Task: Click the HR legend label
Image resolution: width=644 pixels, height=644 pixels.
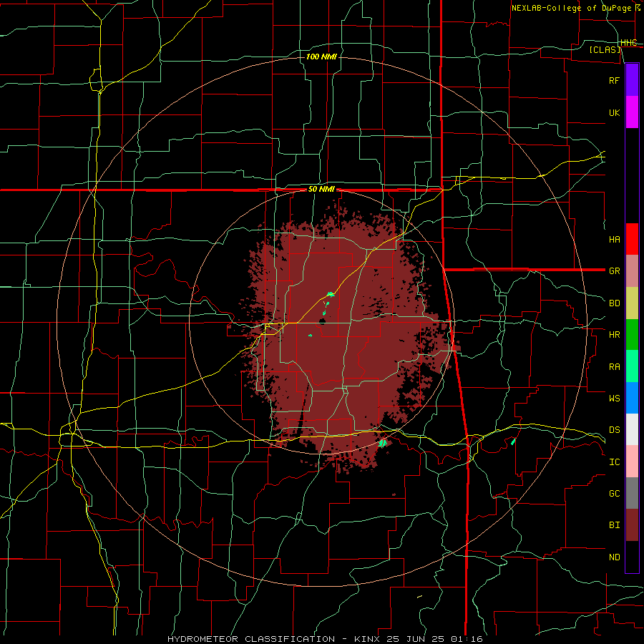Action: tap(614, 335)
